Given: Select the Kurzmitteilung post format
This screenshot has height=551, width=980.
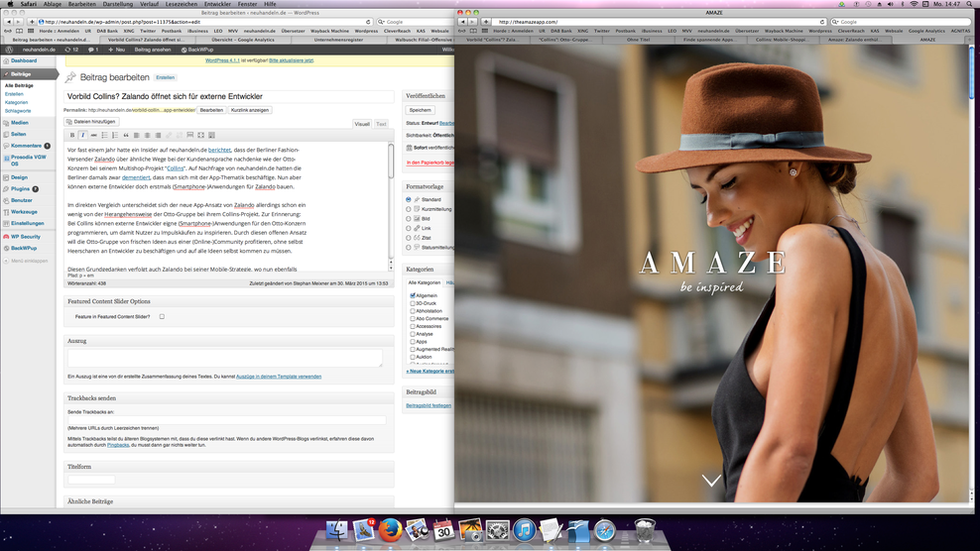Looking at the screenshot, I should click(409, 209).
